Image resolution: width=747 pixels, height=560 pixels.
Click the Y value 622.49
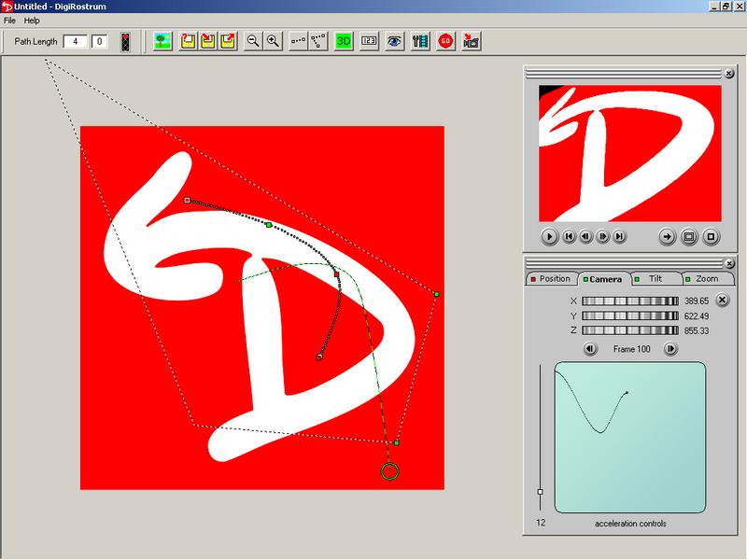click(x=697, y=315)
